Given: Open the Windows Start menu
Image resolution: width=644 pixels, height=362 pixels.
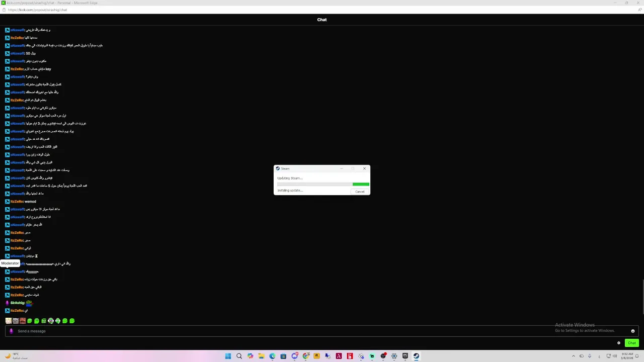Looking at the screenshot, I should 228,356.
